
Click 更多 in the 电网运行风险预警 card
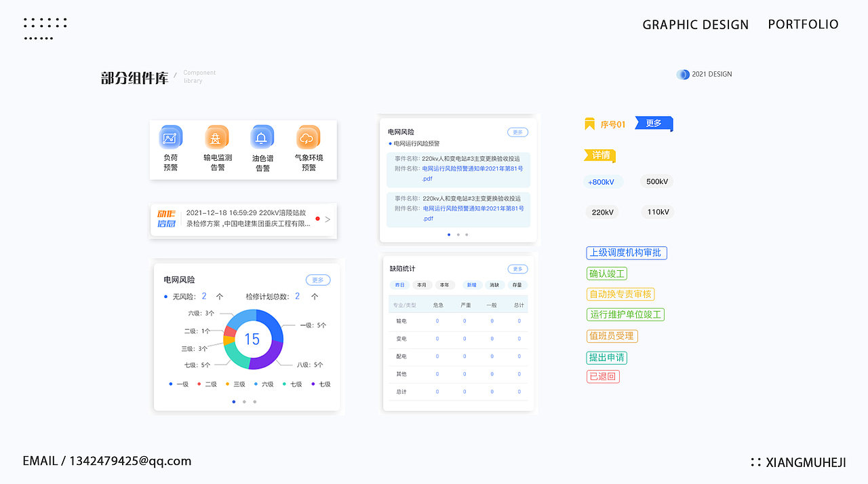point(517,132)
